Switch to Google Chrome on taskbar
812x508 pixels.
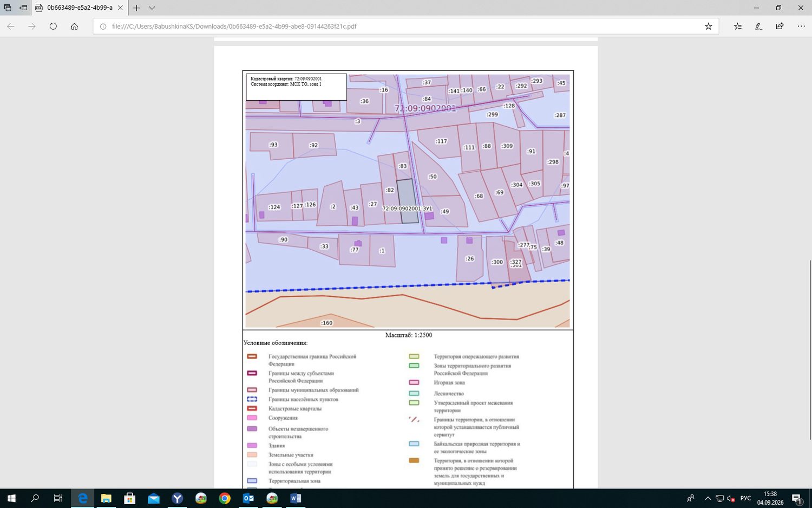point(225,498)
